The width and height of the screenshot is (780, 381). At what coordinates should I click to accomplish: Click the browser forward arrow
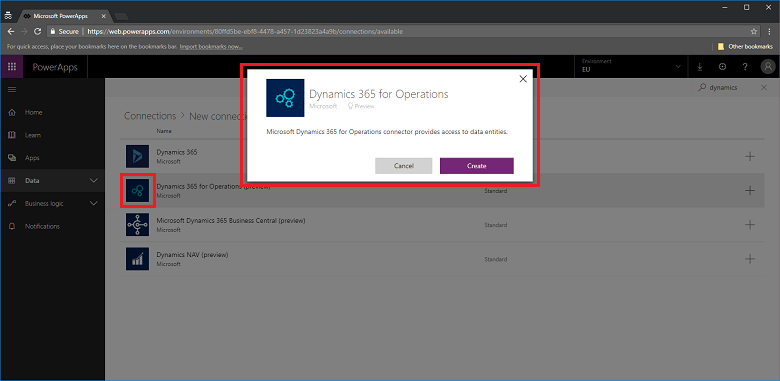24,31
